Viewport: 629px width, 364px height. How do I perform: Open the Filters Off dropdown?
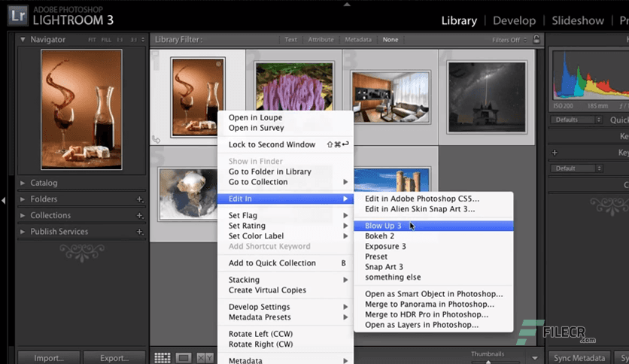point(509,40)
